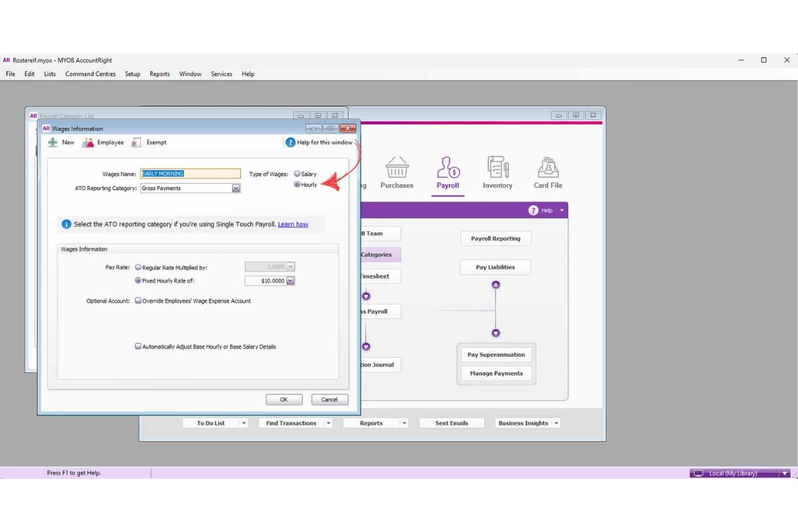Open the Edit menu

click(x=29, y=74)
